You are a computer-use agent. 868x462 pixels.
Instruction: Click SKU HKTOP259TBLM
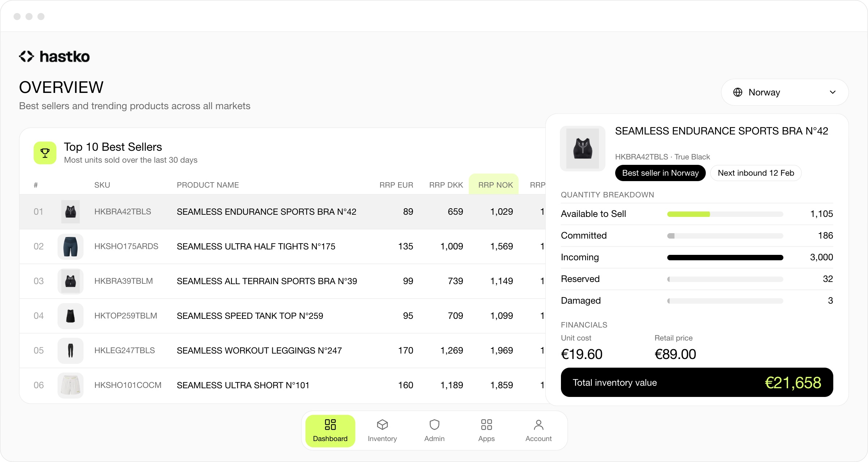[126, 316]
